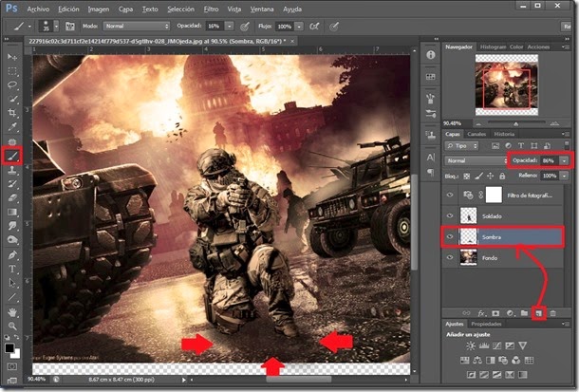
Task: Add a Brightness/Contrast adjustment
Action: (471, 345)
